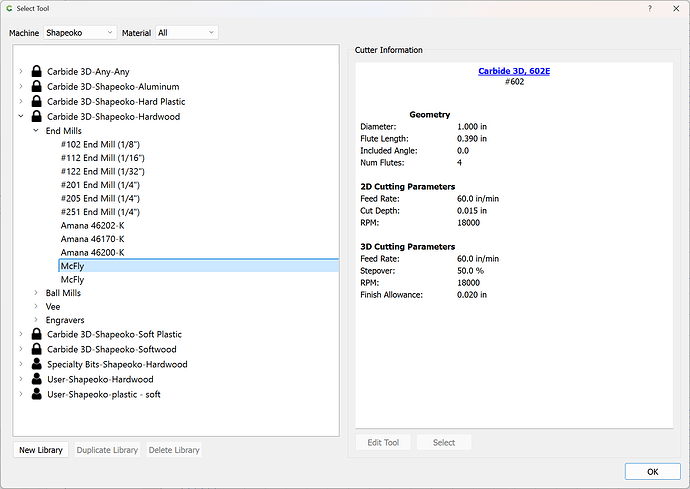
Task: Open the Carbide 3D, 602E link
Action: click(x=514, y=71)
